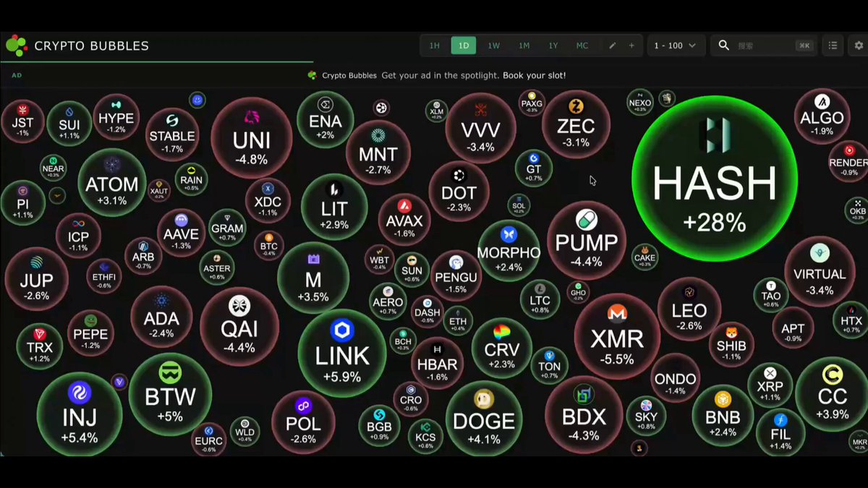
Task: Select the ADA -2.4% bubble
Action: point(161,317)
